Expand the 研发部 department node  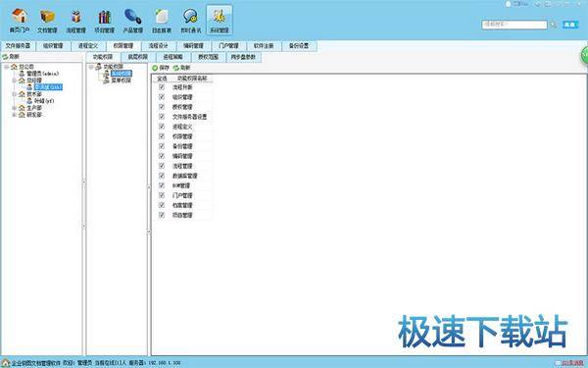[15, 115]
